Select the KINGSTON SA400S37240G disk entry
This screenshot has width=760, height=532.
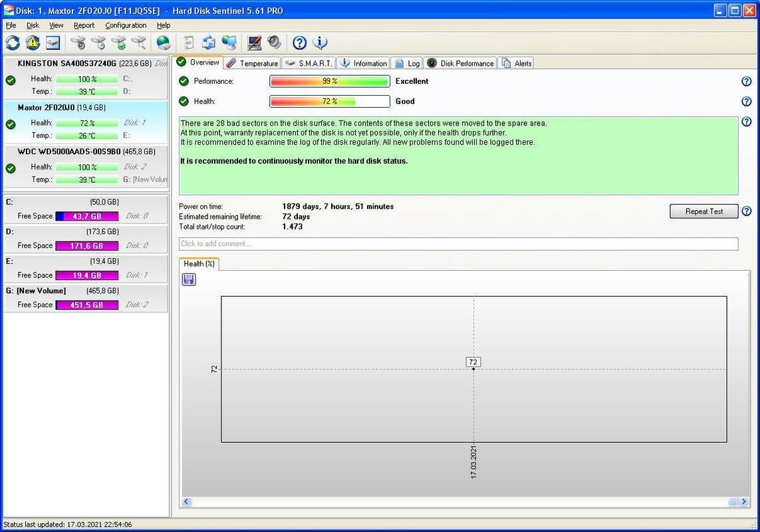pyautogui.click(x=86, y=78)
